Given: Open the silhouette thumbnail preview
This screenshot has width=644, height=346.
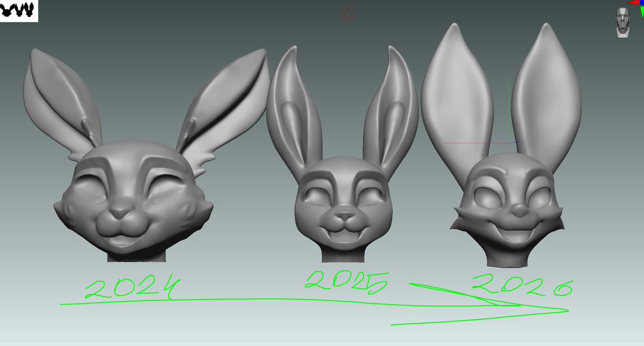Looking at the screenshot, I should tap(19, 11).
